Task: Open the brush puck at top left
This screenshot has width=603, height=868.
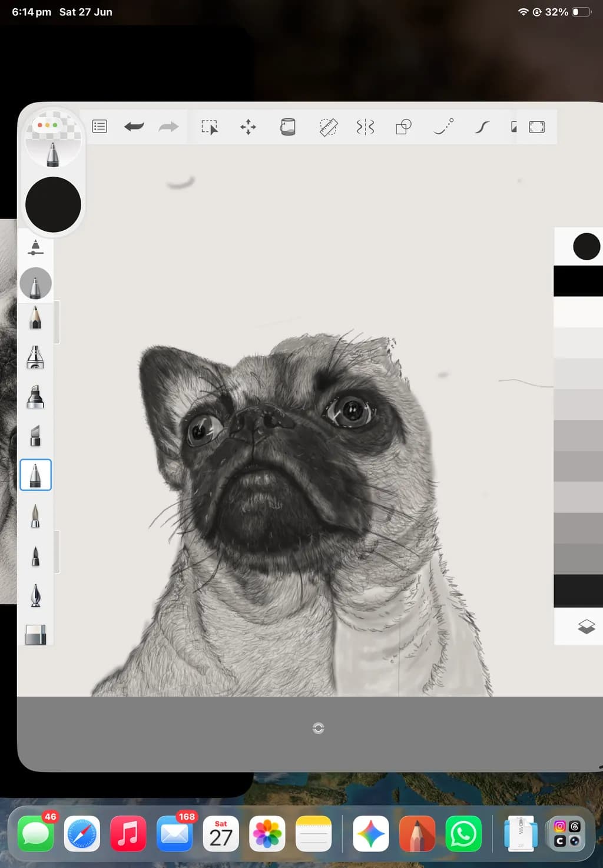Action: (x=53, y=139)
